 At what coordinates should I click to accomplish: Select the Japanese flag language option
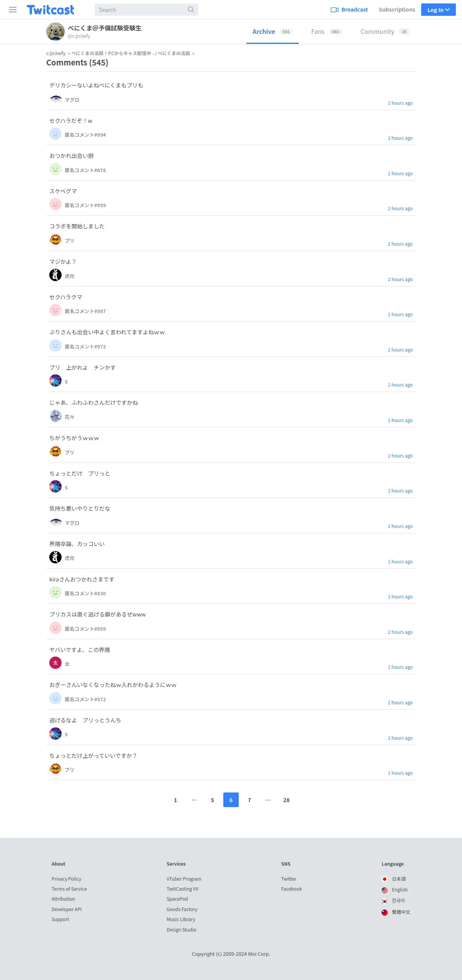[x=384, y=879]
